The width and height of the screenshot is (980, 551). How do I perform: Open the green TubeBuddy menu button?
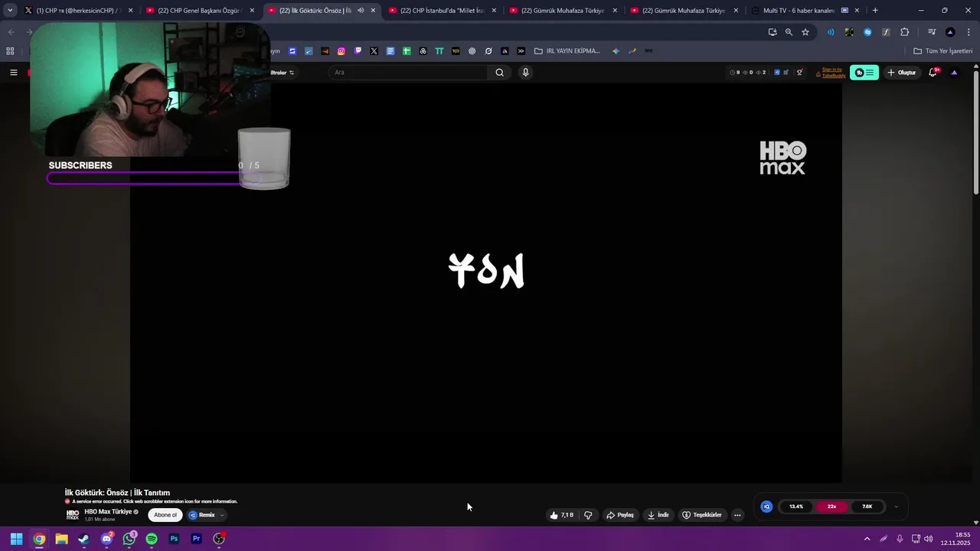tap(864, 73)
